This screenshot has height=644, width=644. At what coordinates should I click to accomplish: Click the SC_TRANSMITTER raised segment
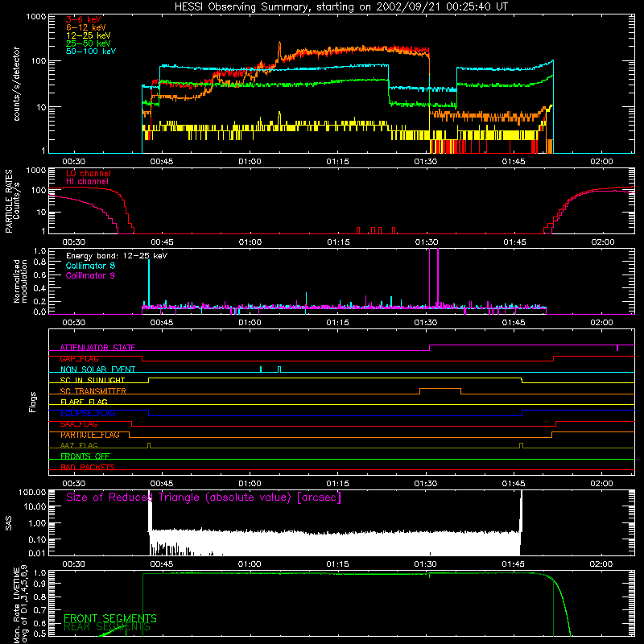click(440, 389)
